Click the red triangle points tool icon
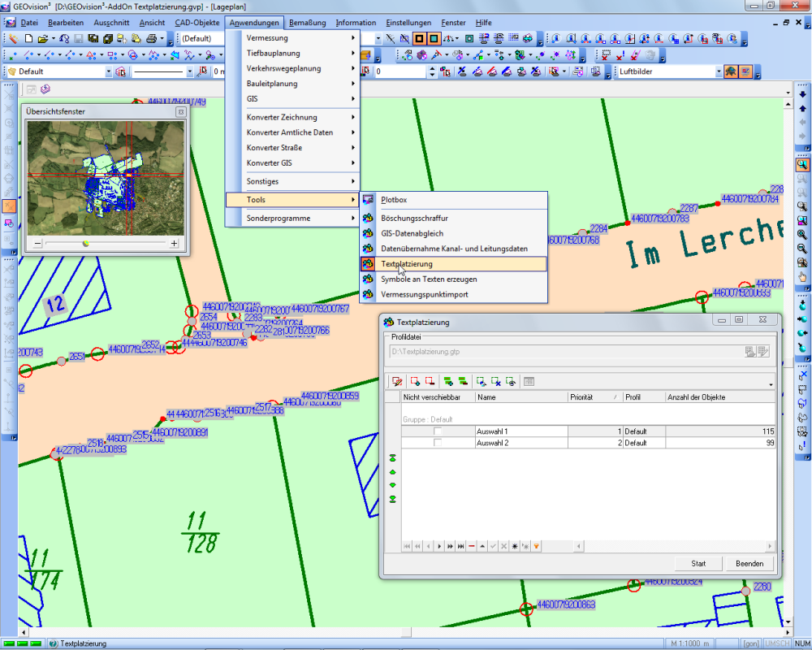This screenshot has width=812, height=650. (x=91, y=55)
